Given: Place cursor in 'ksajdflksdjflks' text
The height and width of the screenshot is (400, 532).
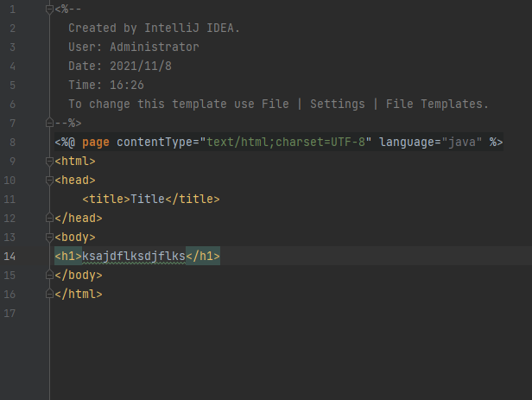Looking at the screenshot, I should tap(134, 256).
